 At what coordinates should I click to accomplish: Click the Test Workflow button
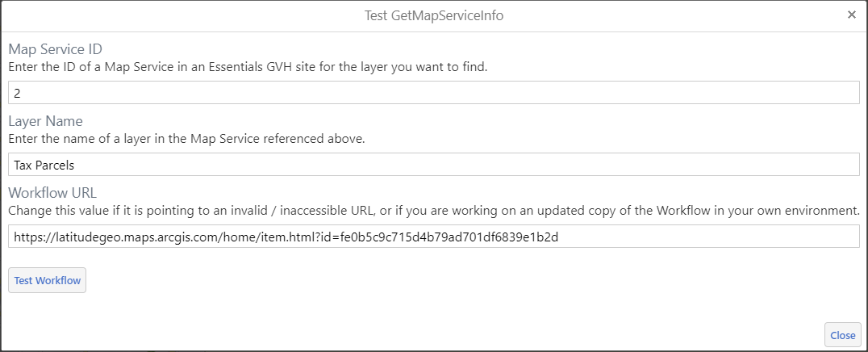click(x=47, y=280)
